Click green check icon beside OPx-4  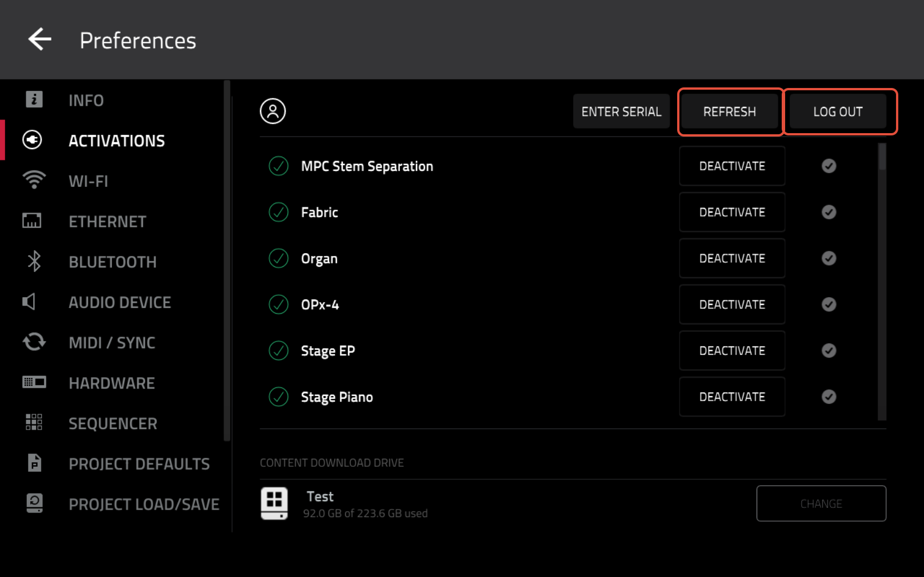(278, 304)
